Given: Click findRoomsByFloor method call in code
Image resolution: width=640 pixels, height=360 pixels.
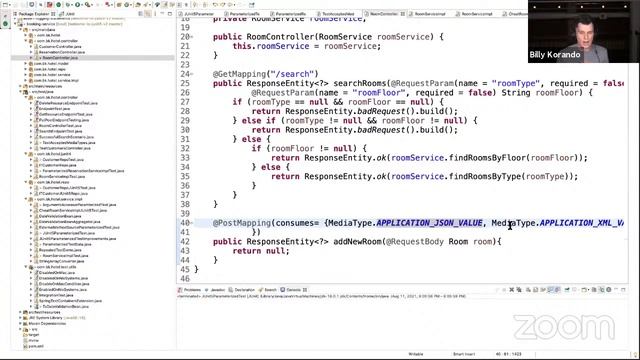Looking at the screenshot, I should 487,158.
